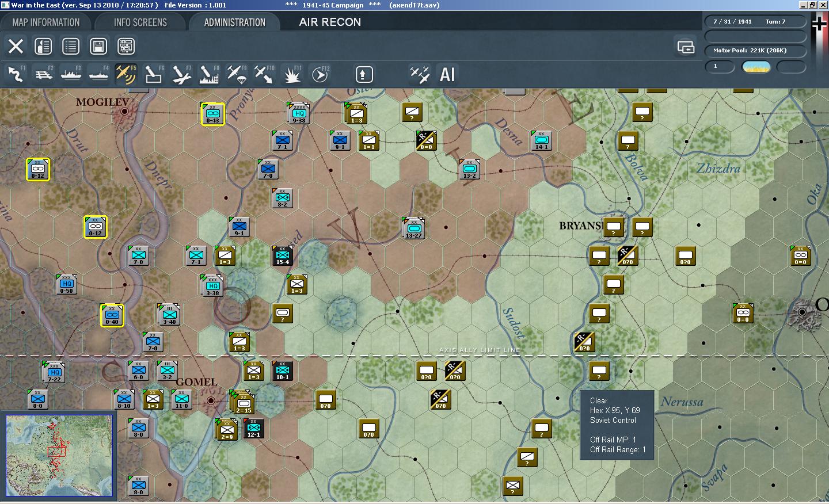Select the F2 rail mode icon
829x504 pixels.
point(43,74)
